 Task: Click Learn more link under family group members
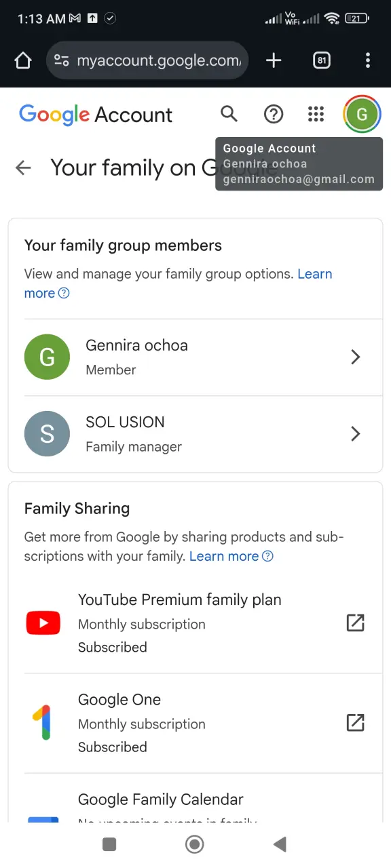179,283
